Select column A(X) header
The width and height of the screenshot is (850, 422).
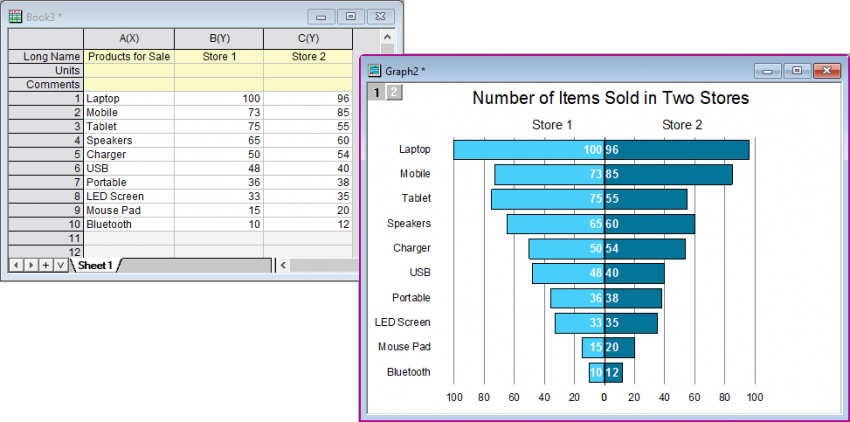pyautogui.click(x=129, y=39)
